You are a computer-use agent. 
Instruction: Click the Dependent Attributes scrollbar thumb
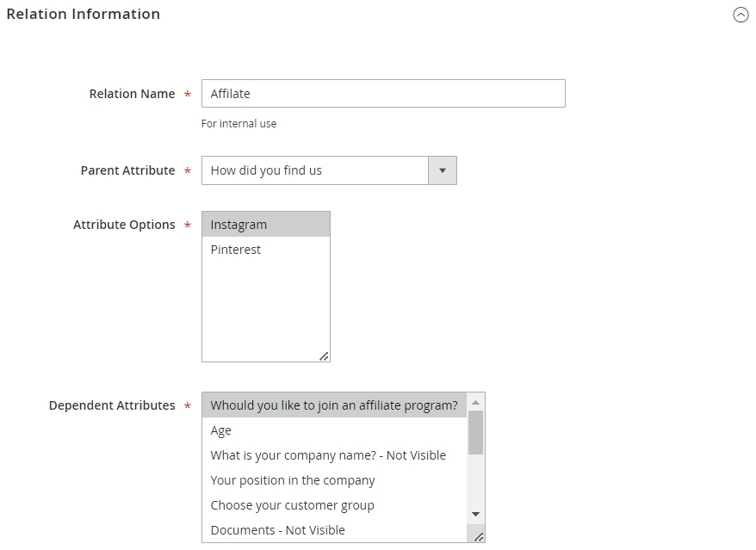(x=475, y=432)
